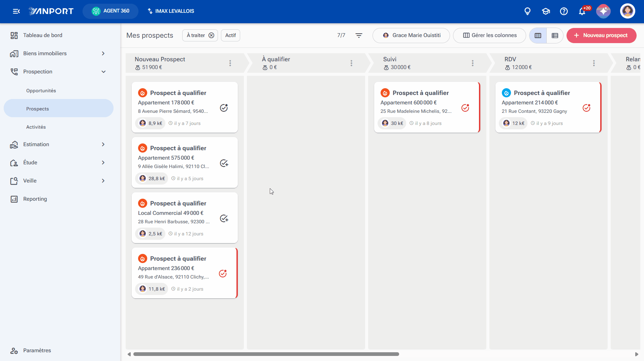Viewport: 644px width, 361px height.
Task: Click the Yanport logo
Action: pos(51,11)
